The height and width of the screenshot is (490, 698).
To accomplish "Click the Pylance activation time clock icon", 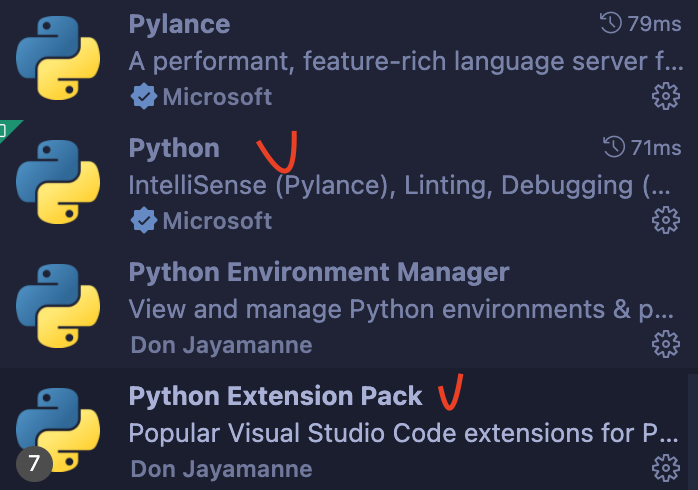I will coord(611,23).
